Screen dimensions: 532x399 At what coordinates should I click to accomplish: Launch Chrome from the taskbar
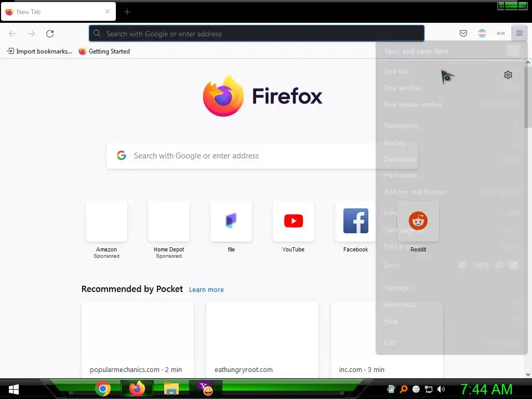pyautogui.click(x=103, y=389)
